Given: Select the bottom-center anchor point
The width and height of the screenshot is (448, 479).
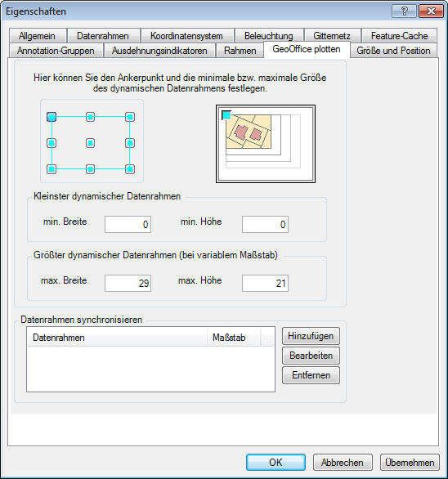Looking at the screenshot, I should tap(90, 169).
